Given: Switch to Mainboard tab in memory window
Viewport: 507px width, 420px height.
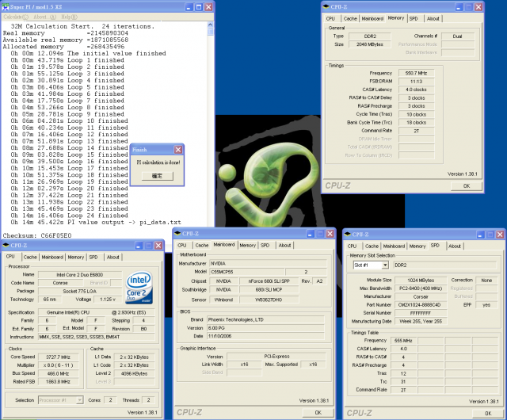Looking at the screenshot, I should pyautogui.click(x=372, y=18).
